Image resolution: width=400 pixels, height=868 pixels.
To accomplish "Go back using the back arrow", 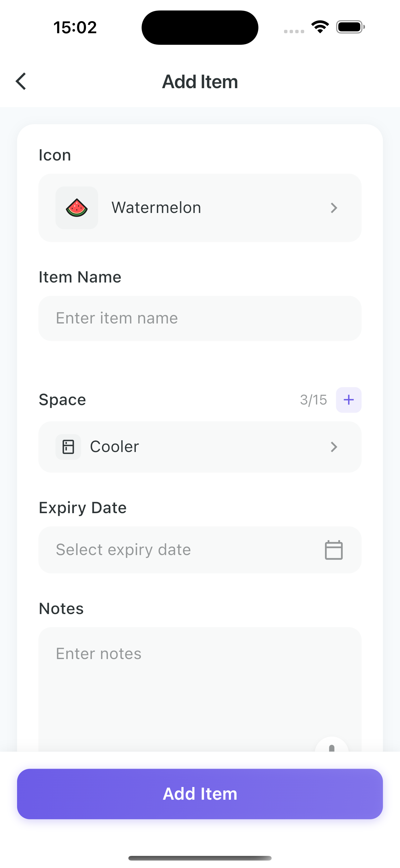I will [21, 81].
